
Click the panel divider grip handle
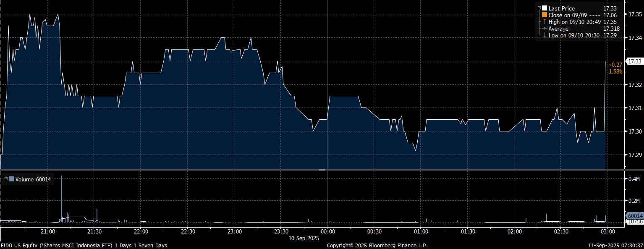pos(322,170)
